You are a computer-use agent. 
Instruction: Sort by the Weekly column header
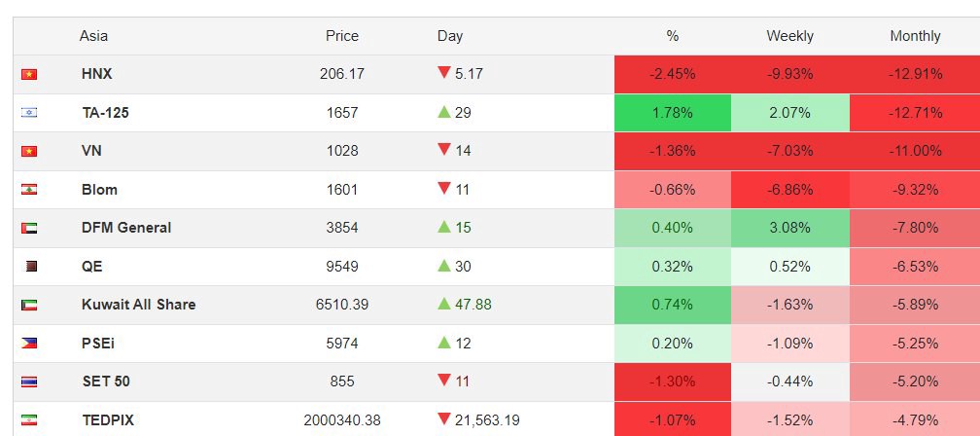point(789,36)
